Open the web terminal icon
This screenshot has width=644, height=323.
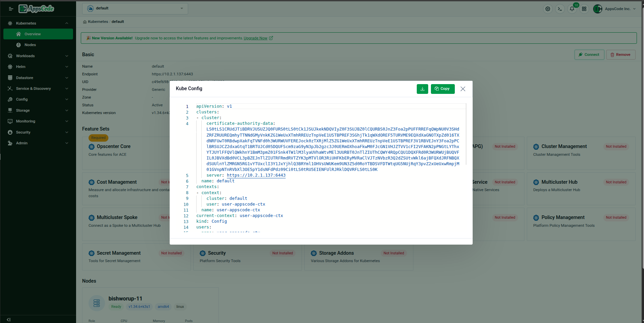pos(560,9)
